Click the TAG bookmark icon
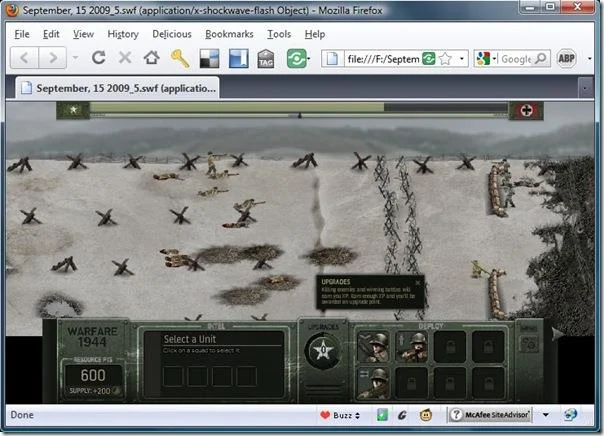The width and height of the screenshot is (604, 436). pos(266,59)
